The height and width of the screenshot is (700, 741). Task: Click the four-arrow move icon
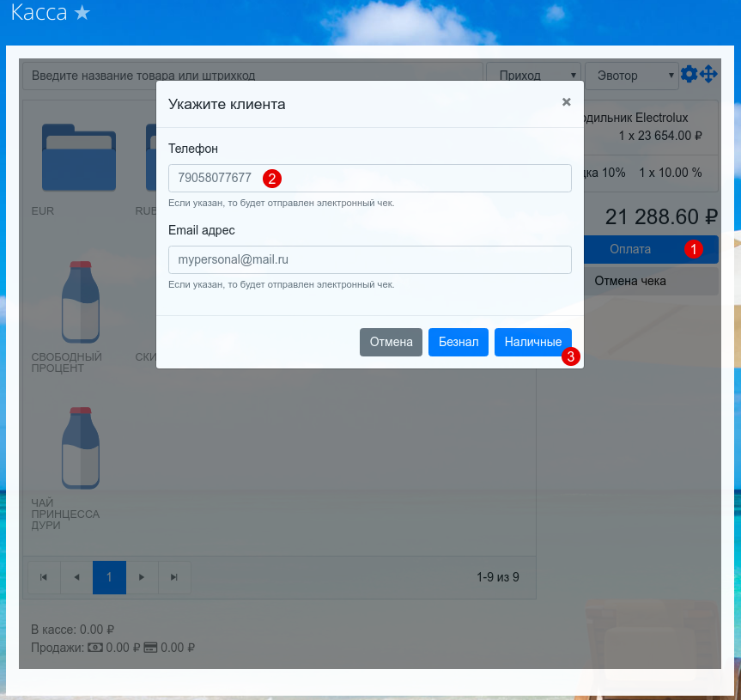coord(708,75)
